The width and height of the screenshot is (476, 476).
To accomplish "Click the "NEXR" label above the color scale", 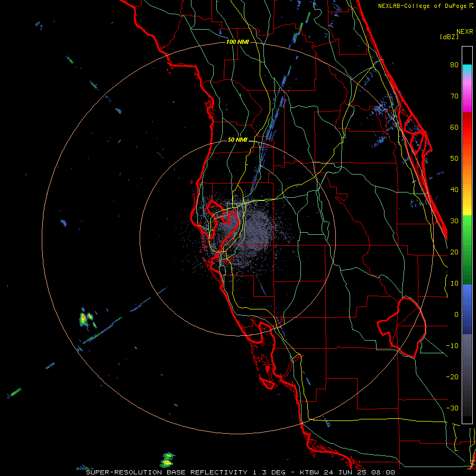I will (x=464, y=32).
